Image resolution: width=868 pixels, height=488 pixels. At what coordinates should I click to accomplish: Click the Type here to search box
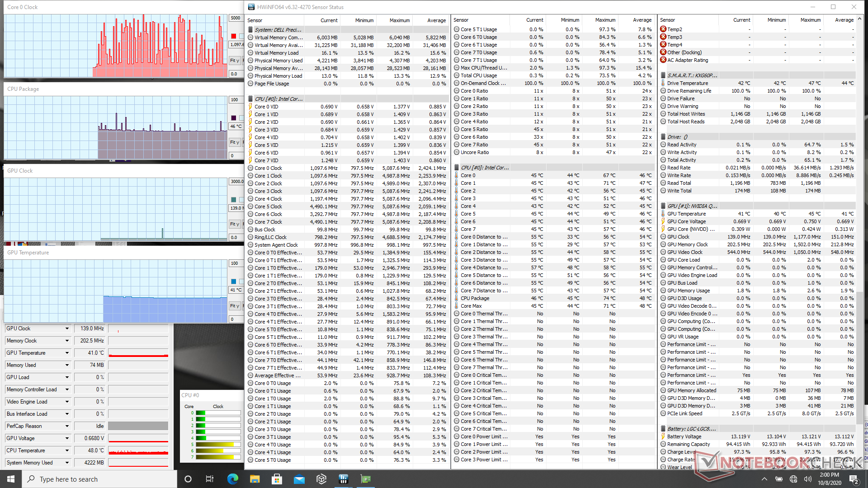click(x=99, y=479)
